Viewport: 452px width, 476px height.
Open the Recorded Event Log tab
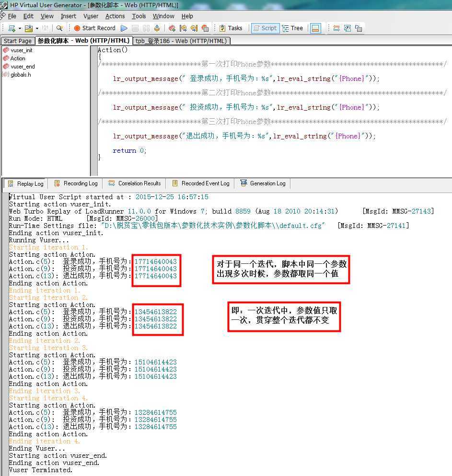point(201,183)
